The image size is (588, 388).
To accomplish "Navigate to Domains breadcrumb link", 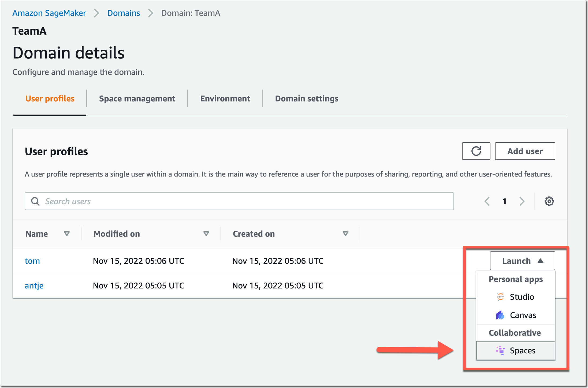I will [x=124, y=13].
